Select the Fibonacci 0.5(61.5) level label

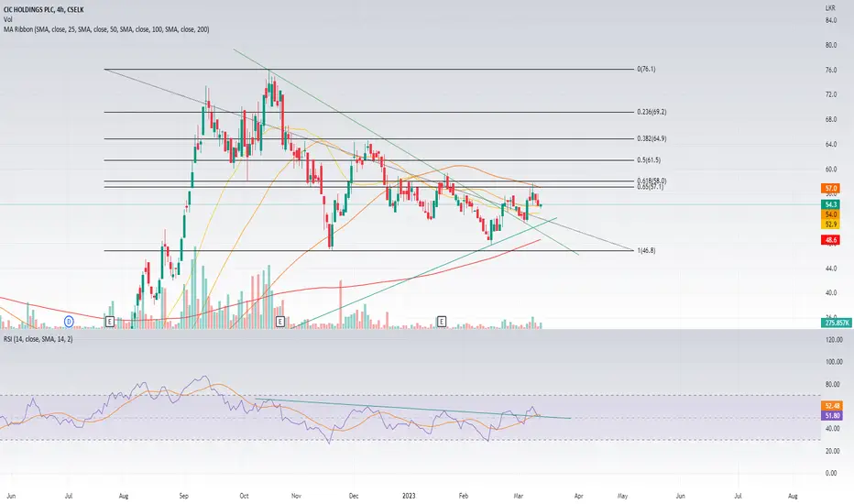pyautogui.click(x=649, y=160)
